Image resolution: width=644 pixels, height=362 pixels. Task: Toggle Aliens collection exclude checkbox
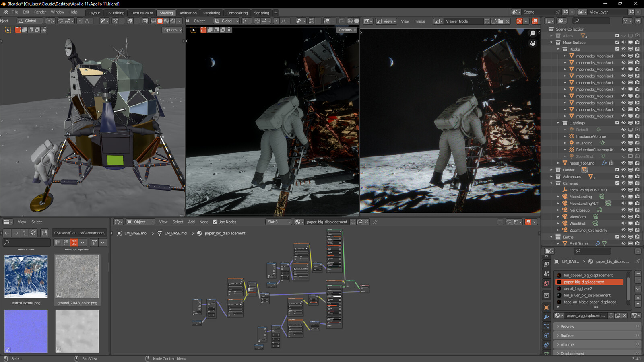[617, 36]
